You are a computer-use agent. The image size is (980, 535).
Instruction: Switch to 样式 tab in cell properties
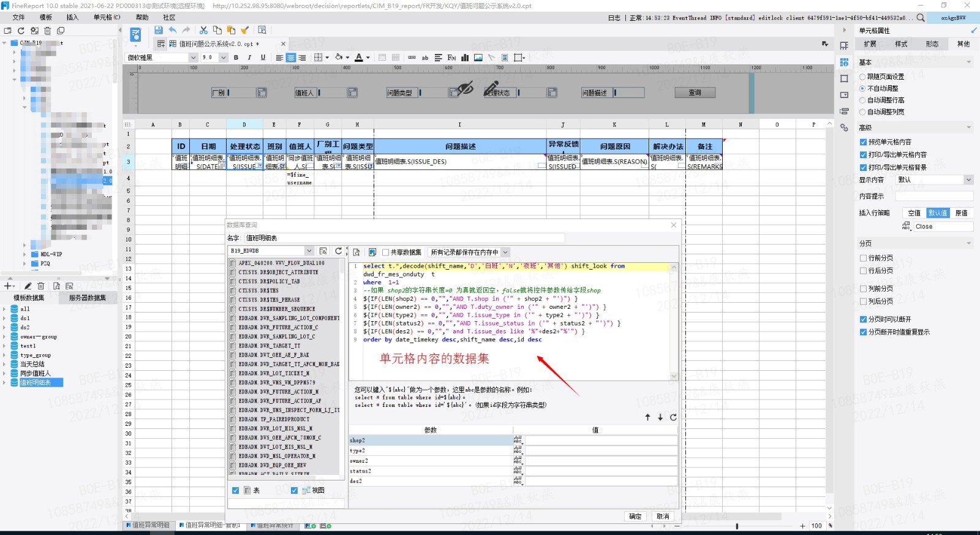(x=902, y=44)
